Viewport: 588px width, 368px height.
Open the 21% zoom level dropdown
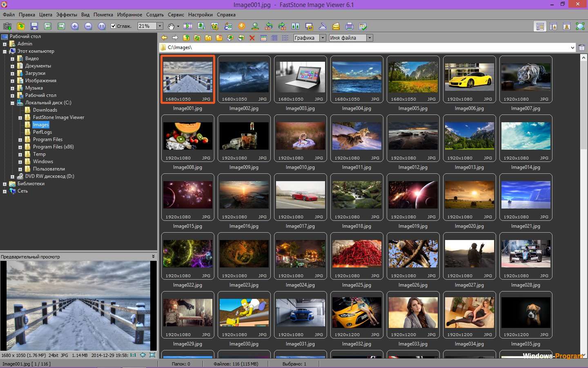[160, 26]
